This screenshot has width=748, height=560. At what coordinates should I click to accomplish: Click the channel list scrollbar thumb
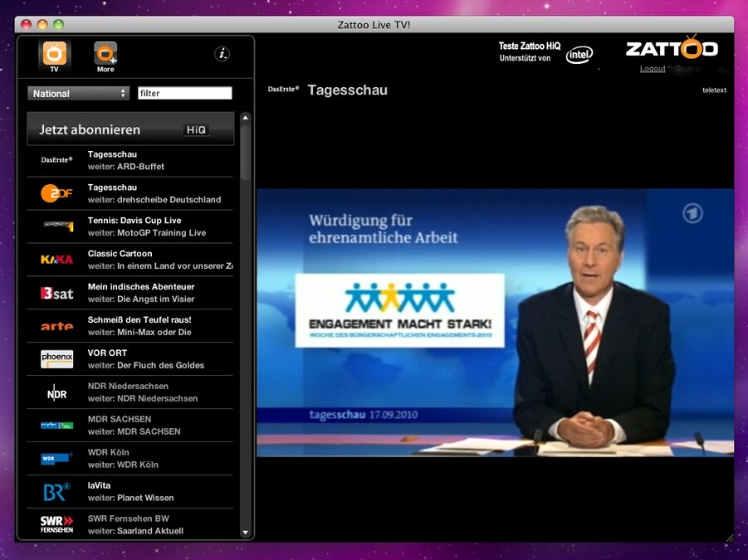(245, 153)
